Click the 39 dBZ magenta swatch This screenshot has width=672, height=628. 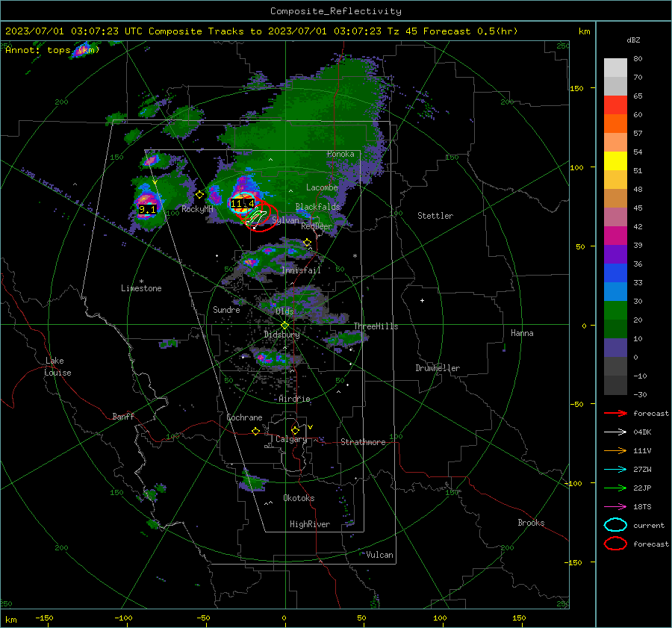(x=615, y=236)
